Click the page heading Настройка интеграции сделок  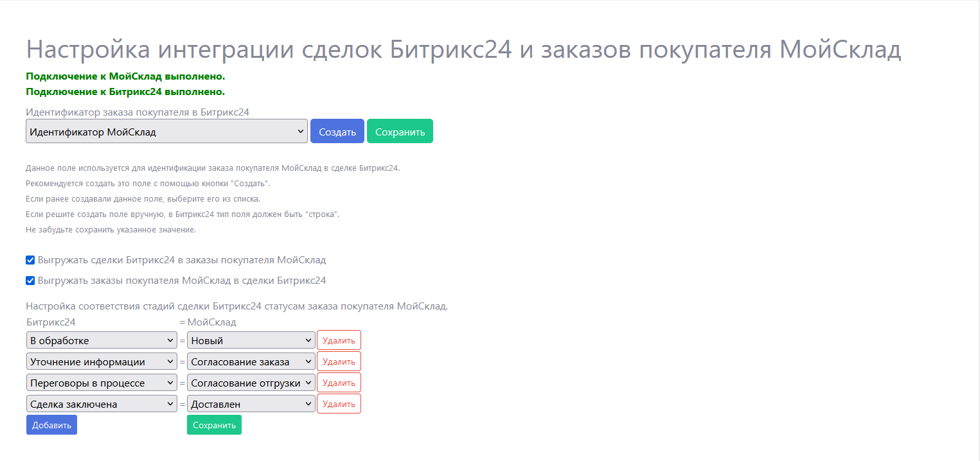(463, 49)
